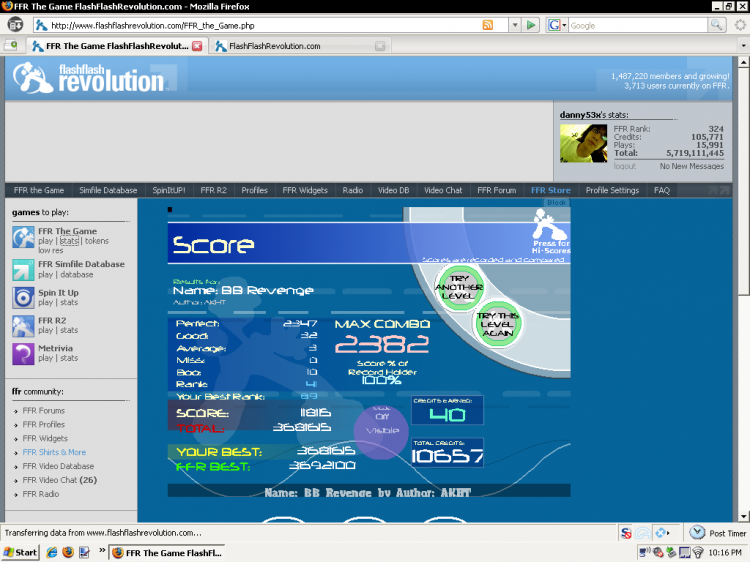
Task: Click the Try Another Level button
Action: 459,287
